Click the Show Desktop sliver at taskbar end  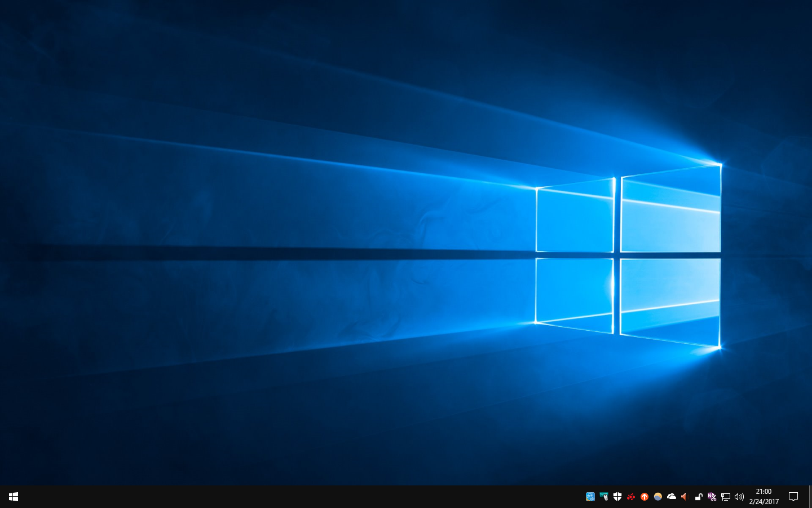pos(810,497)
